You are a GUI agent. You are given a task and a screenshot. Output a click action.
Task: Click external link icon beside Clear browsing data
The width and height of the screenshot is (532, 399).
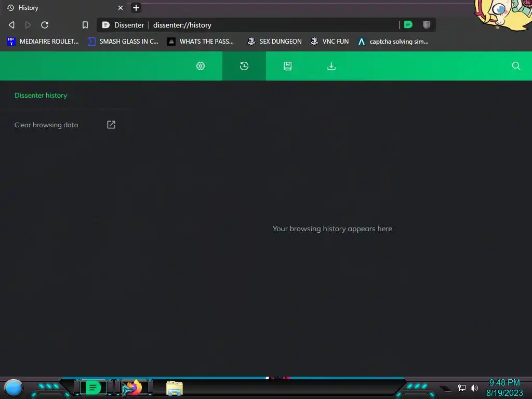[x=111, y=125]
